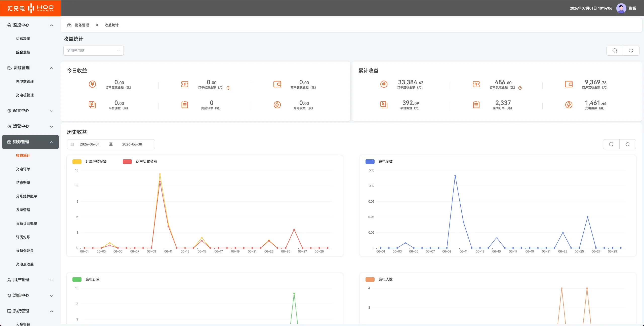Collapse the 系统管理 menu chevron

tap(52, 311)
